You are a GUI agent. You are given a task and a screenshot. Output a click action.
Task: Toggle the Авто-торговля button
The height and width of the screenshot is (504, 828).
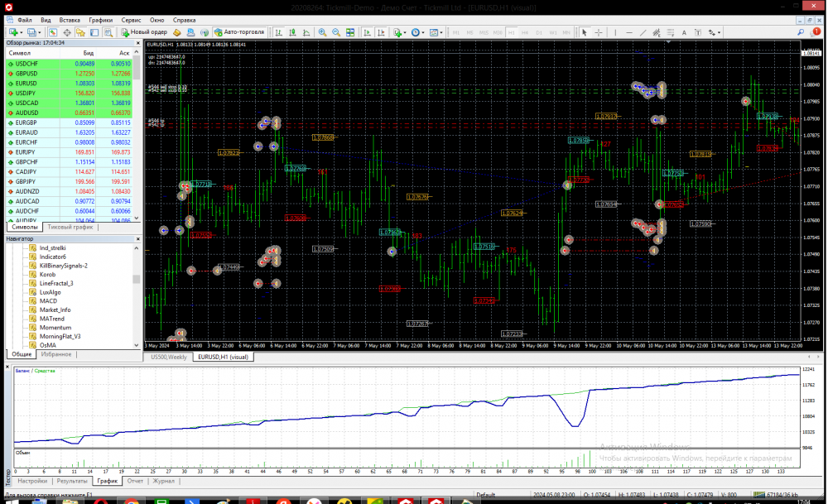coord(238,32)
